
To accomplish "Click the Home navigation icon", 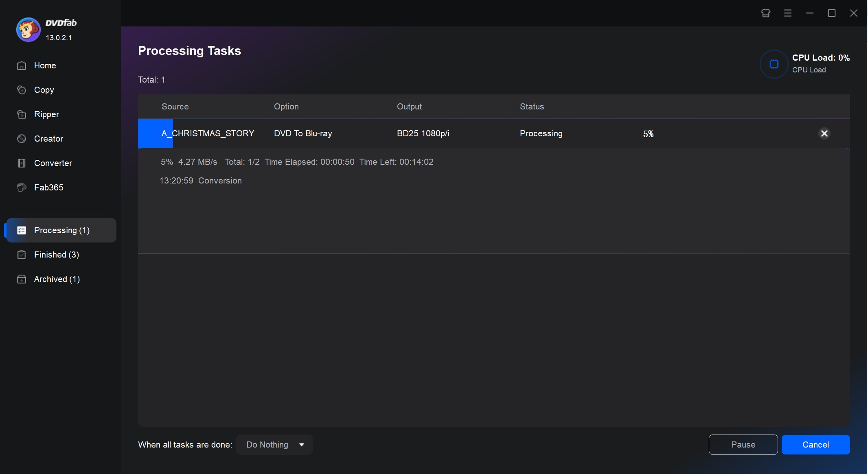I will coord(22,66).
